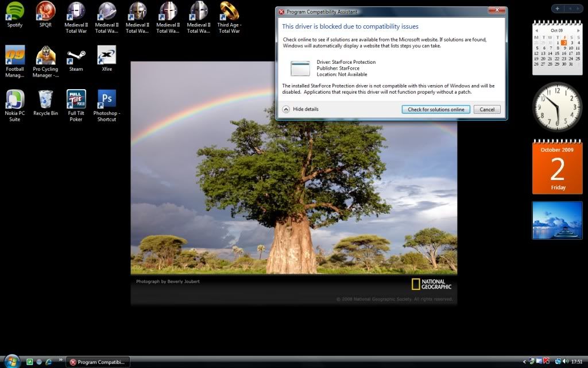Viewport: 588px width, 368px height.
Task: Launch the Full Tilt Poker shortcut
Action: pos(76,106)
